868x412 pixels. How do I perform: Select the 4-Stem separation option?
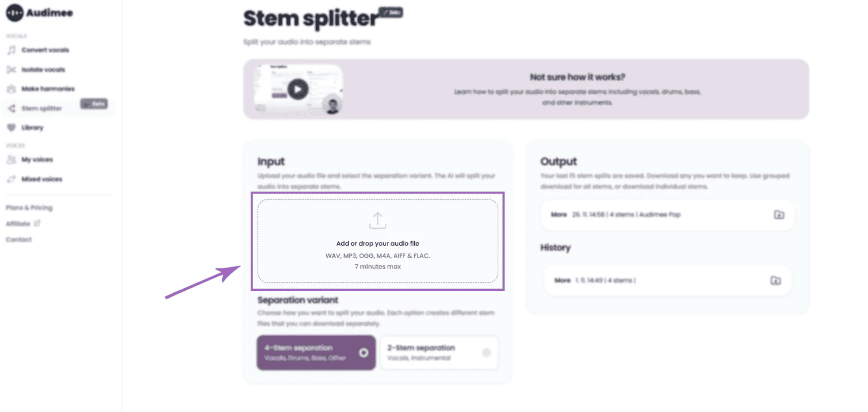(x=316, y=352)
